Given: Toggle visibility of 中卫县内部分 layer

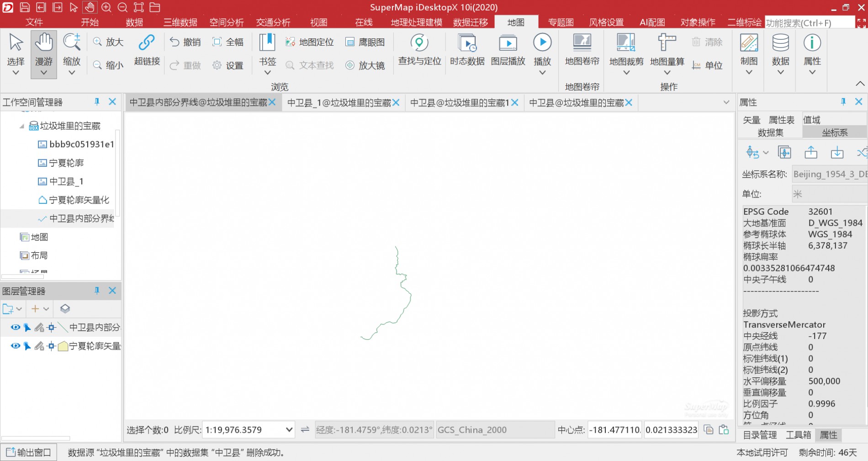Looking at the screenshot, I should pos(16,327).
